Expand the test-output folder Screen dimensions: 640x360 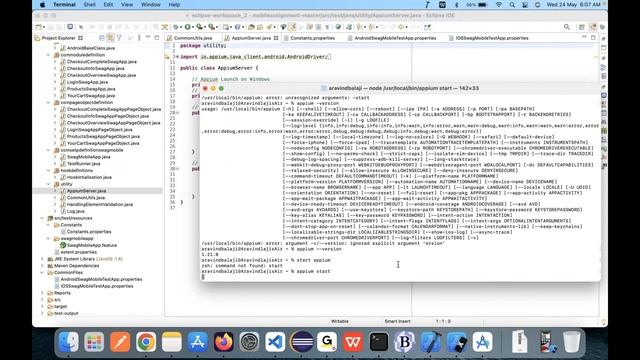(x=42, y=313)
